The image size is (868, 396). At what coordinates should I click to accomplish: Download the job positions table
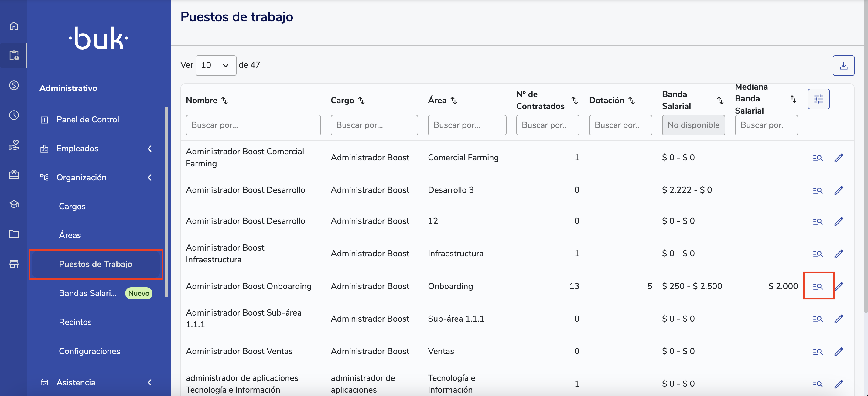click(843, 65)
